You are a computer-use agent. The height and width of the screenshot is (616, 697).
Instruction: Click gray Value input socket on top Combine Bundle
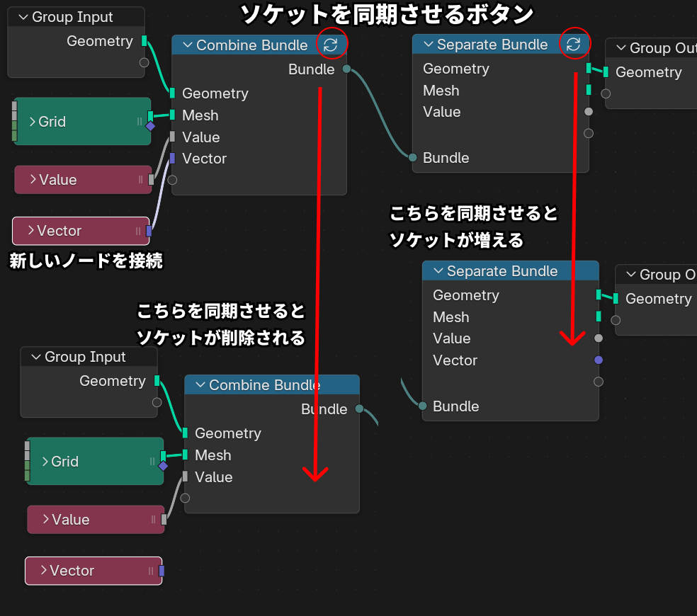172,137
